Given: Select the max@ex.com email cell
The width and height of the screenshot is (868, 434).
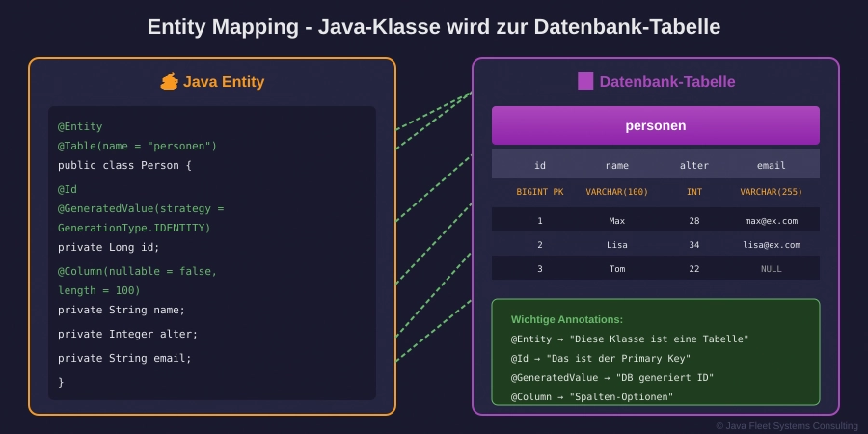Looking at the screenshot, I should tap(771, 221).
